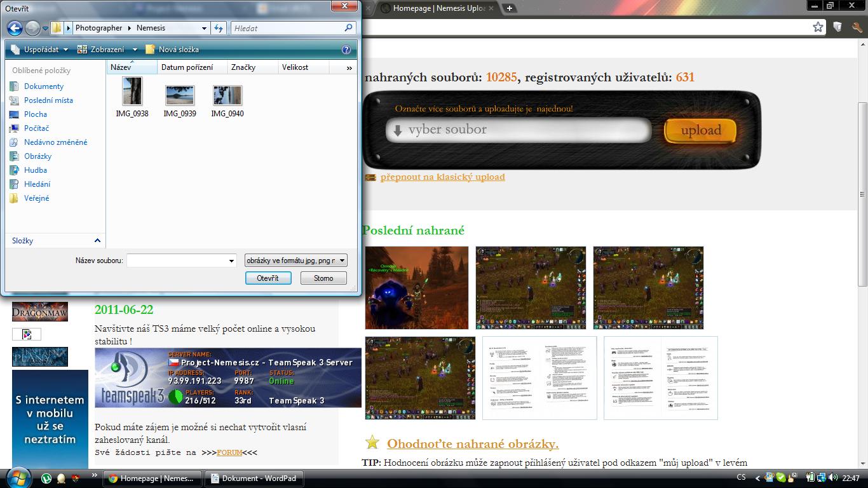
Task: Select the IMG_0938 photo file
Action: pyautogui.click(x=132, y=97)
